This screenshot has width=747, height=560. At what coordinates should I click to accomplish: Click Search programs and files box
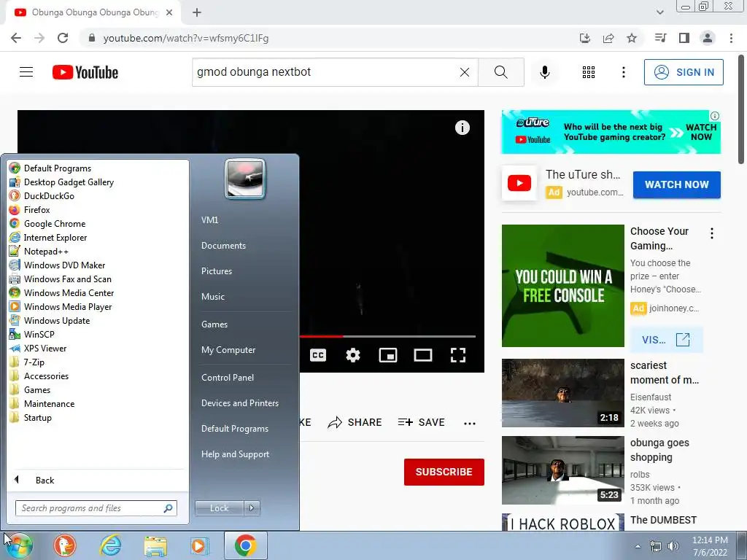point(96,508)
